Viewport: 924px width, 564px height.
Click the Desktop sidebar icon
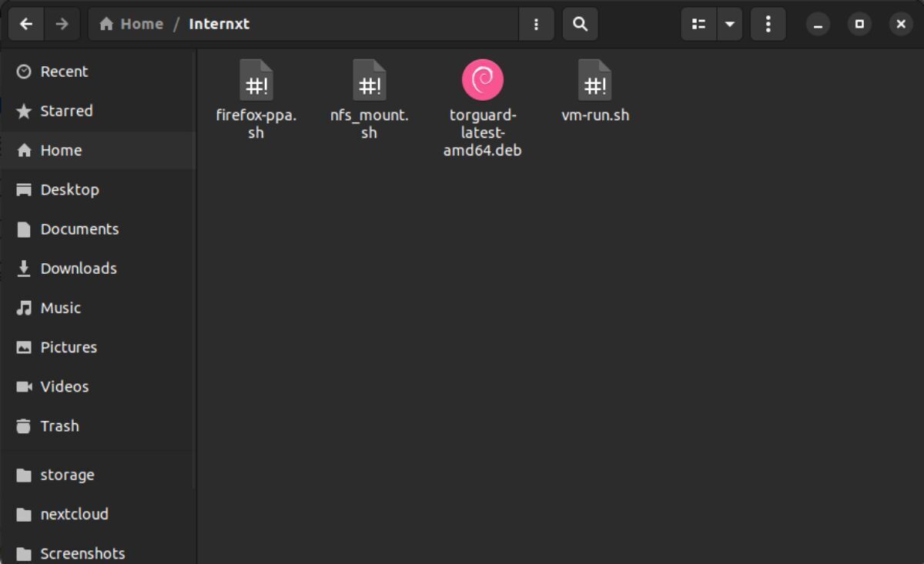pos(24,189)
